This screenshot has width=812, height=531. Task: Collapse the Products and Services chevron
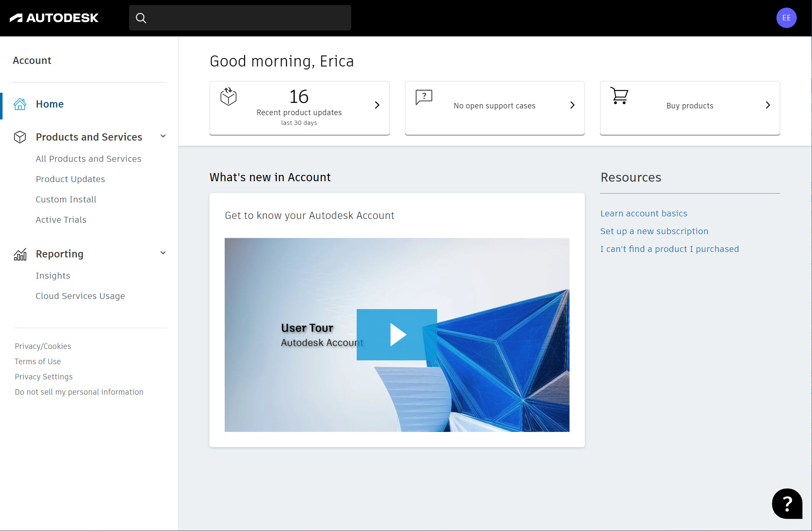tap(163, 136)
